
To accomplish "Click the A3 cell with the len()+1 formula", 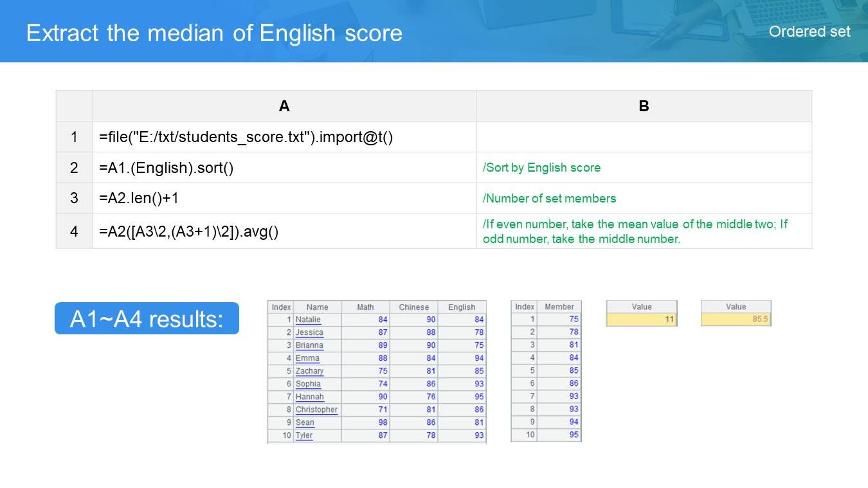I will [284, 198].
